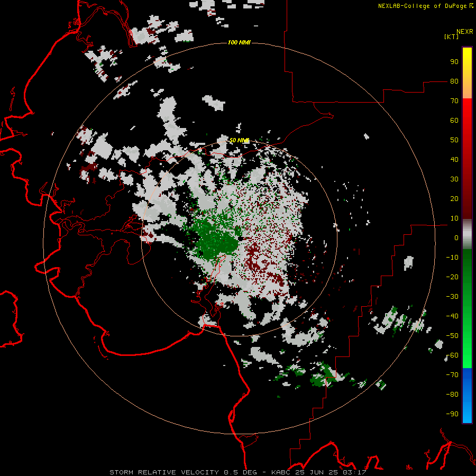Click the 70 knot value on the legend
Screen dimensions: 476x476
pyautogui.click(x=454, y=101)
